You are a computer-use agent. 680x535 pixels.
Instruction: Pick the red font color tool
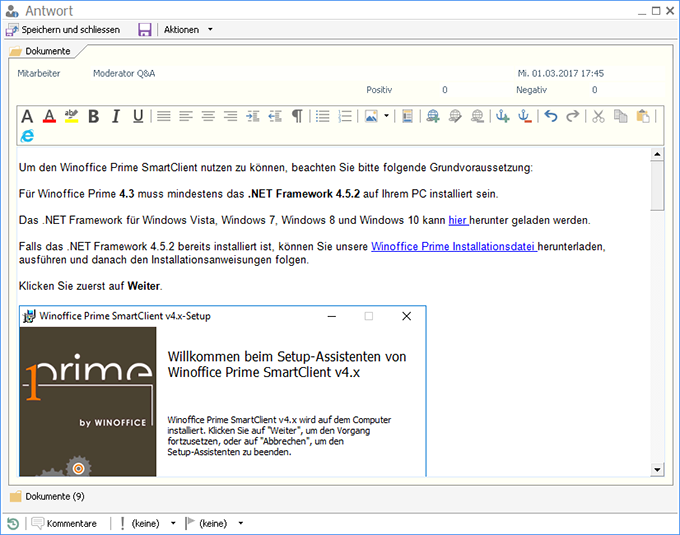tap(49, 116)
